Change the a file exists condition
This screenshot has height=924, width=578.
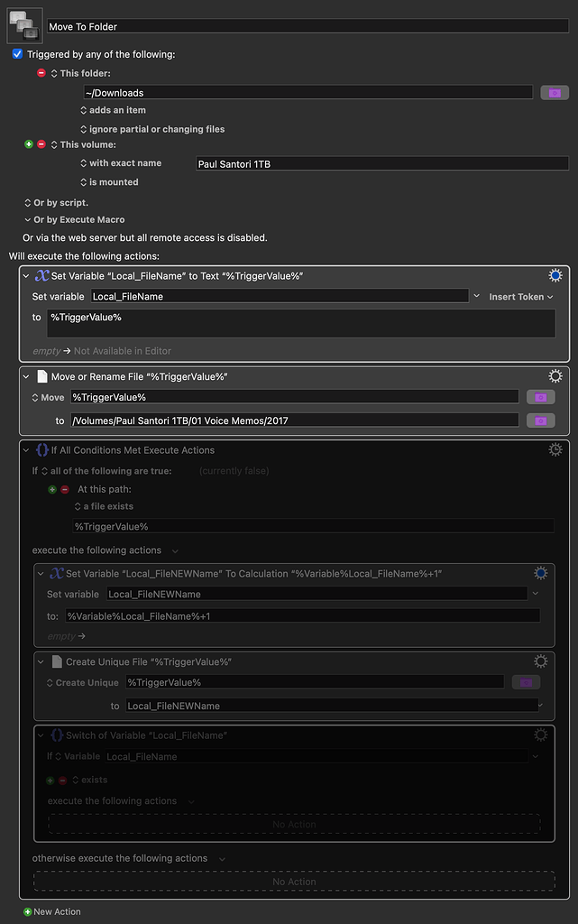tap(104, 506)
